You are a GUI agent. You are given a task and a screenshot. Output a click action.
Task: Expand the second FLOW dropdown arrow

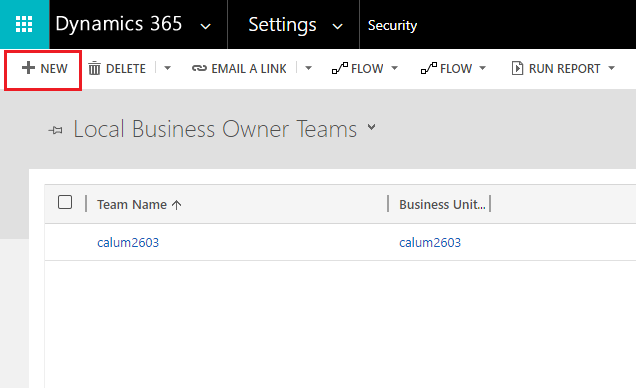[483, 68]
